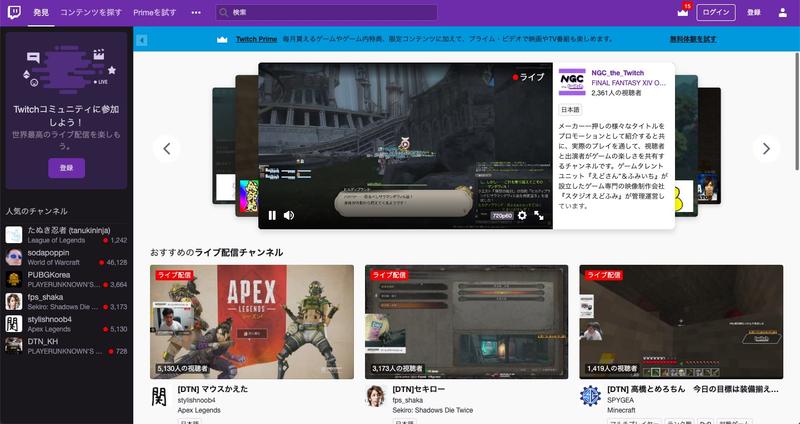Click the featured stream video area
Screen dimensions: 800x424
[405, 146]
